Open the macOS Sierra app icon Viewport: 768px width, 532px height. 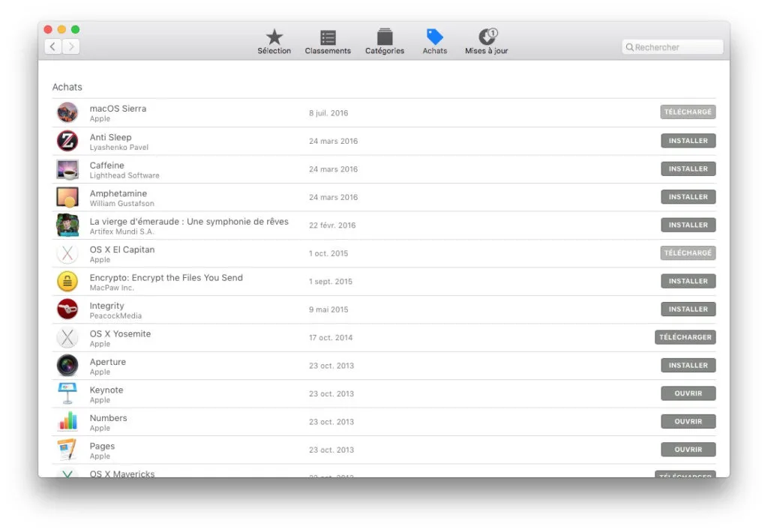pos(67,112)
